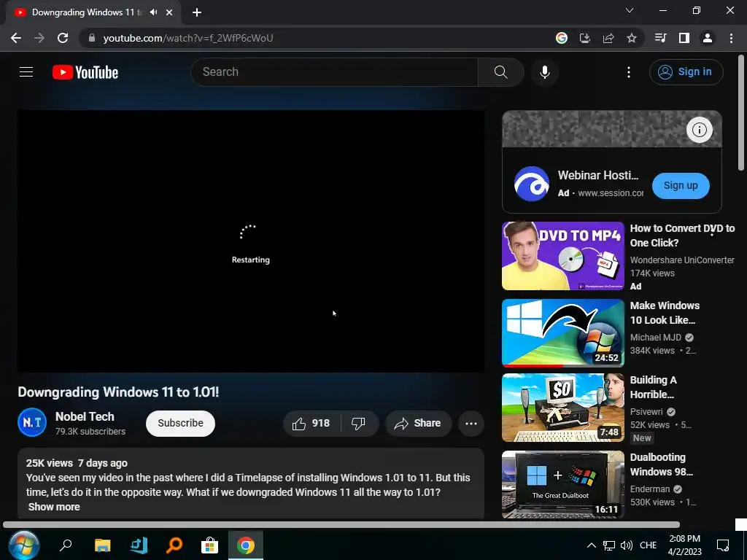The width and height of the screenshot is (747, 560).
Task: Select the Downgrading Windows 11 tab
Action: point(88,12)
